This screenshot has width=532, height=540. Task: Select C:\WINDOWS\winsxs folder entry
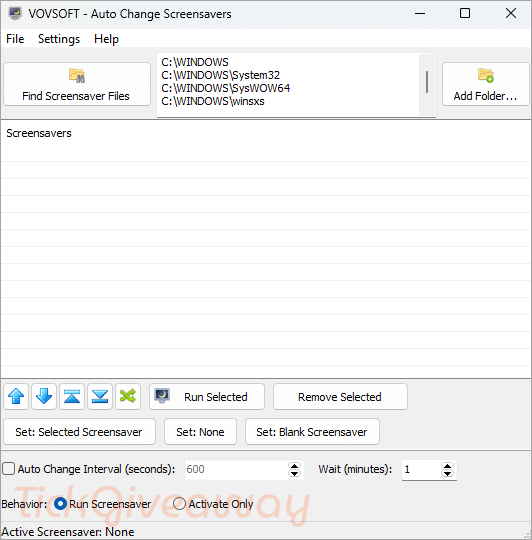click(x=213, y=101)
